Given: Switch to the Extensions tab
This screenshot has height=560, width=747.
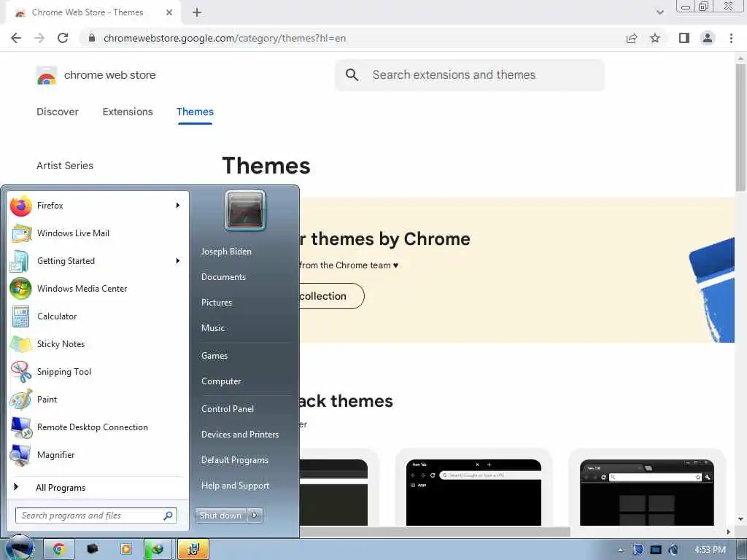Looking at the screenshot, I should (x=128, y=112).
